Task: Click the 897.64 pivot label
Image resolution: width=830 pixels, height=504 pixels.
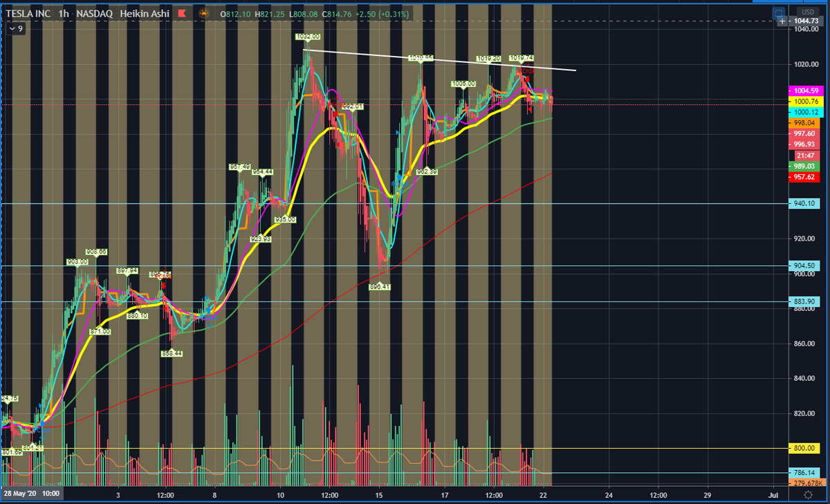Action: tap(128, 270)
